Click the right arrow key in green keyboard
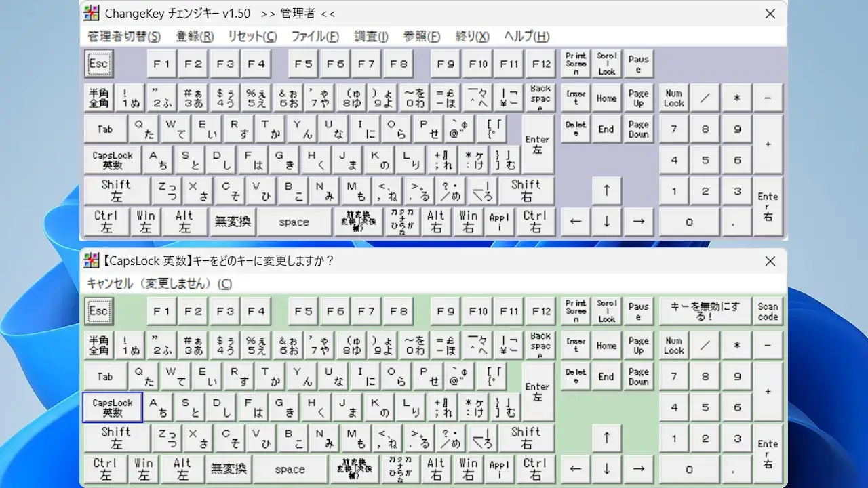Viewport: 868px width, 488px height. point(638,469)
